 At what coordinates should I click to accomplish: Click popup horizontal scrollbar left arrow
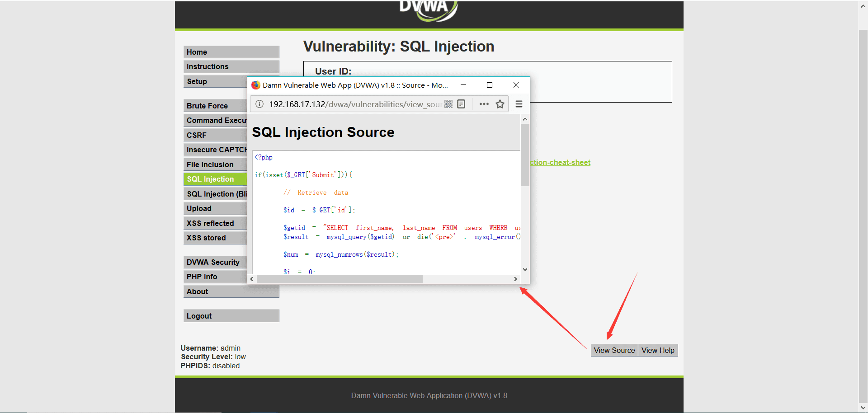point(252,279)
